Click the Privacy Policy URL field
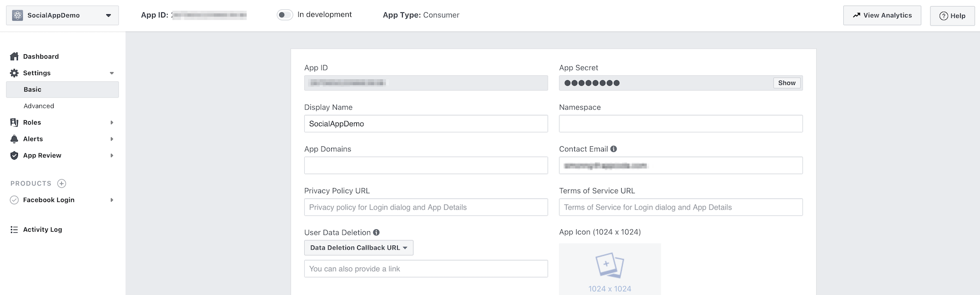The width and height of the screenshot is (980, 295). pyautogui.click(x=426, y=207)
